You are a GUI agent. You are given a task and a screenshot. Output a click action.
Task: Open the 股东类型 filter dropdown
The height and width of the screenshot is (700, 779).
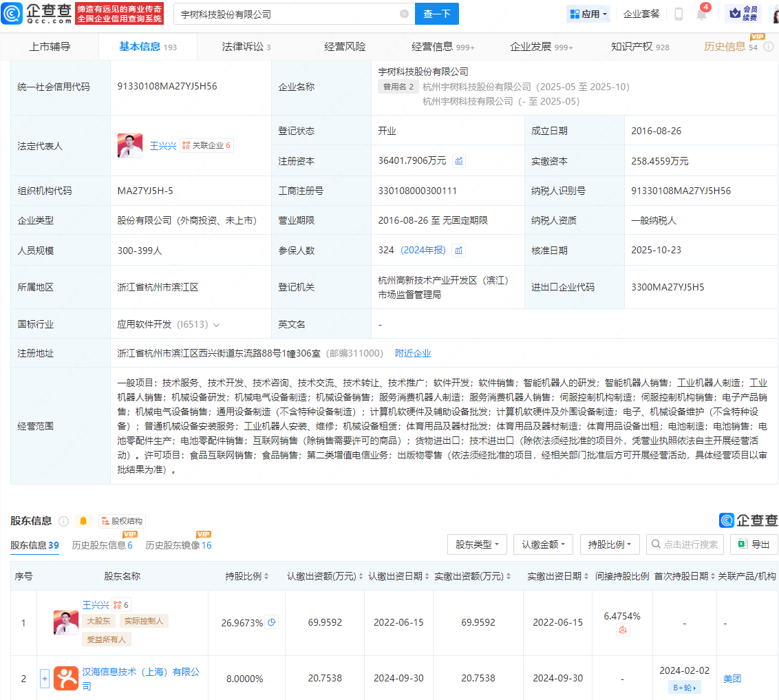[x=477, y=544]
